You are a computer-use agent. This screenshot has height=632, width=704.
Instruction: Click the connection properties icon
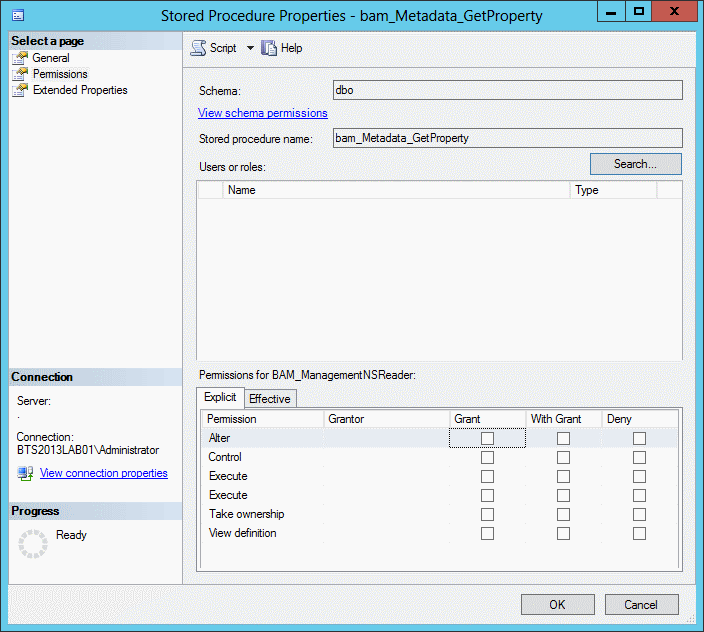(26, 473)
